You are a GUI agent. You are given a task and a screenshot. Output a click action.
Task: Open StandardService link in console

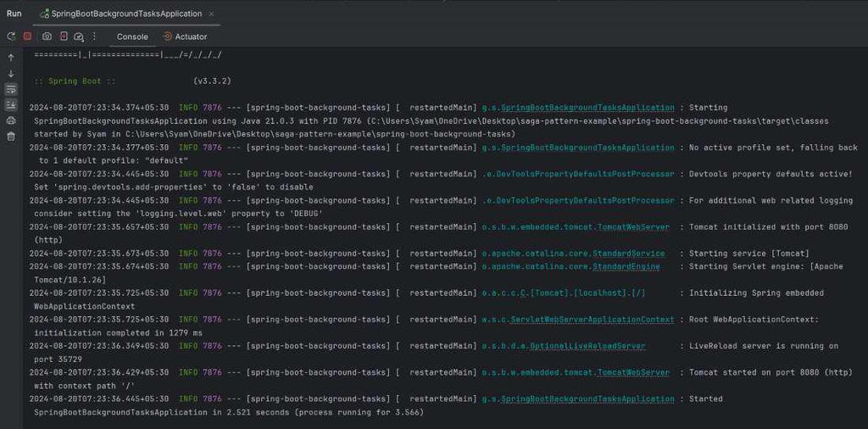click(x=628, y=253)
